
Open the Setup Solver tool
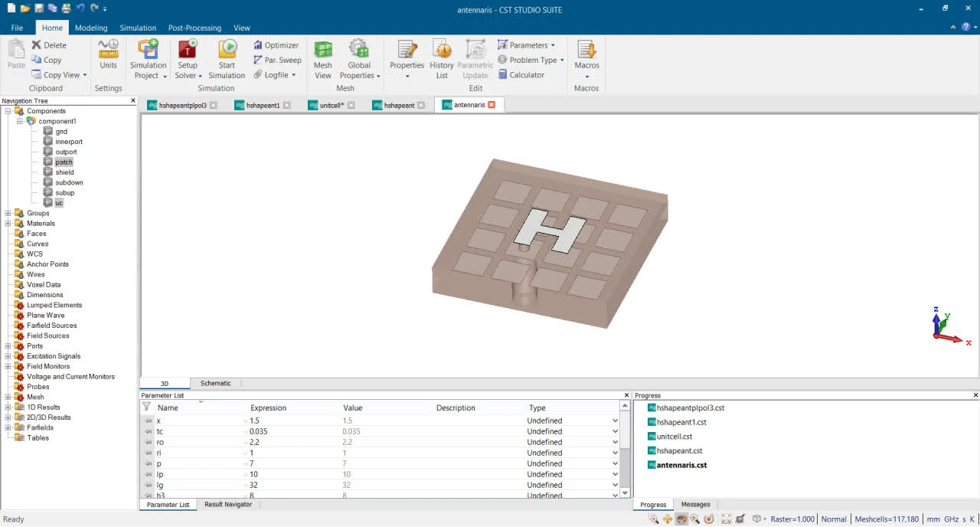click(x=188, y=51)
